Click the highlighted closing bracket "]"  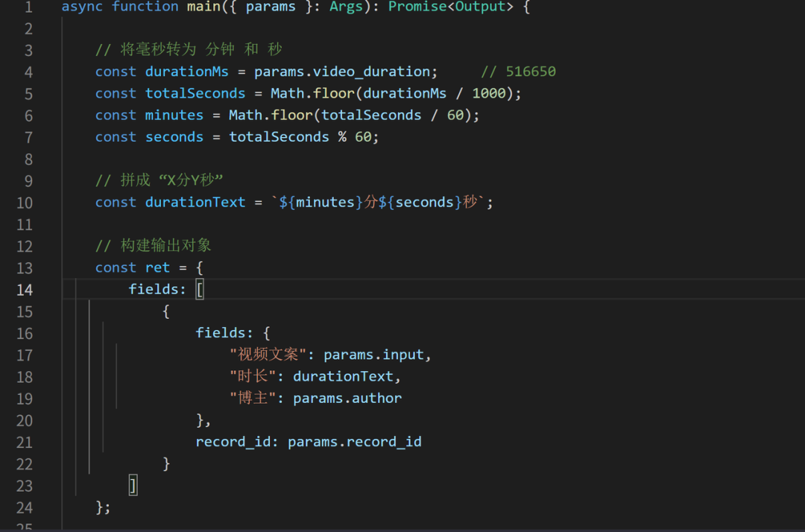pyautogui.click(x=133, y=485)
